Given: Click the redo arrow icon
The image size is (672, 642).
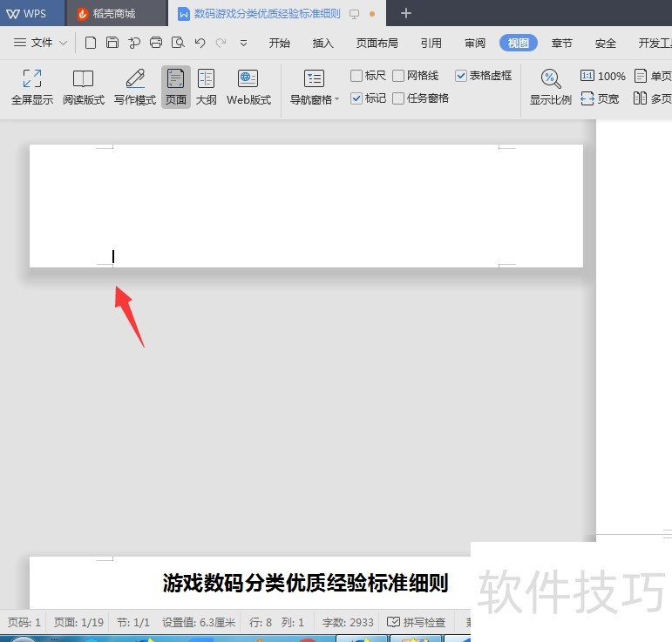Looking at the screenshot, I should [x=221, y=43].
